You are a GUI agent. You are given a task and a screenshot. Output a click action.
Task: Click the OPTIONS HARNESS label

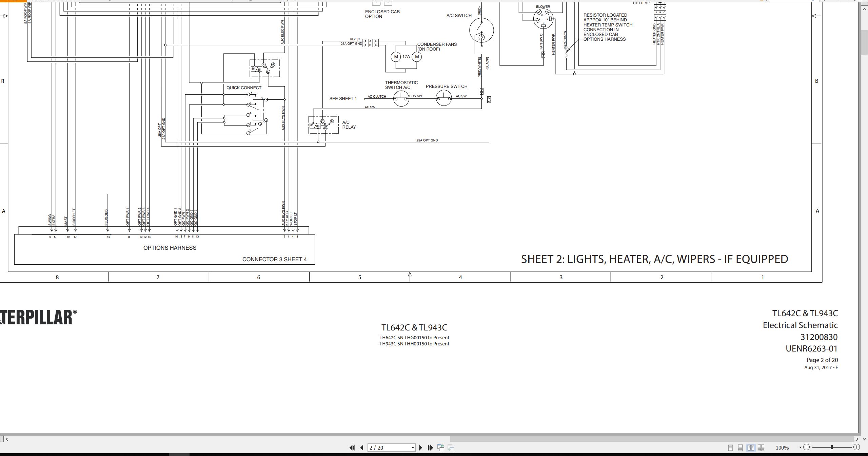coord(170,248)
